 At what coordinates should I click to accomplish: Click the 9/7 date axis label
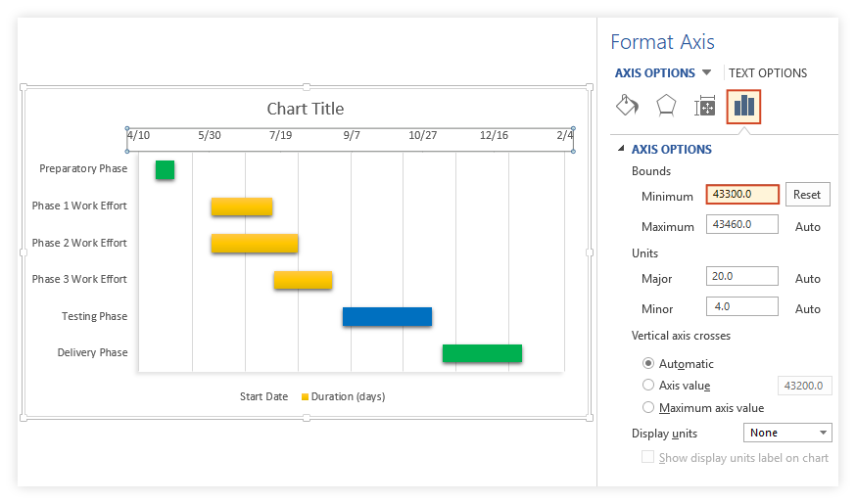tap(352, 135)
